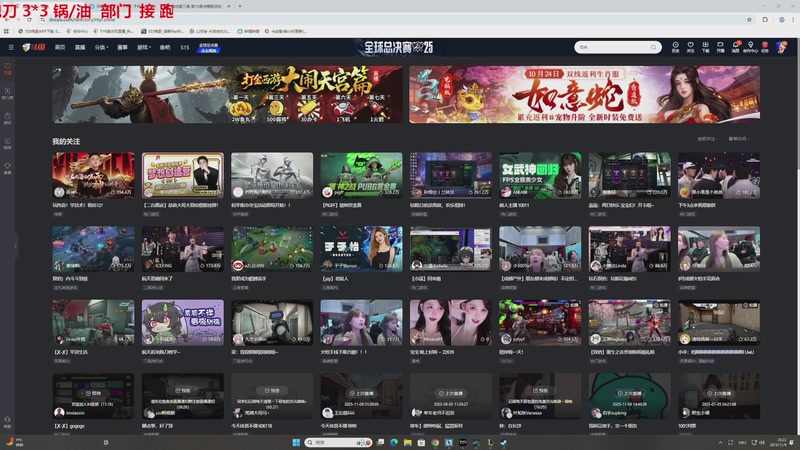Open the 鱼吧 navigation item
The image size is (800, 450).
point(165,47)
